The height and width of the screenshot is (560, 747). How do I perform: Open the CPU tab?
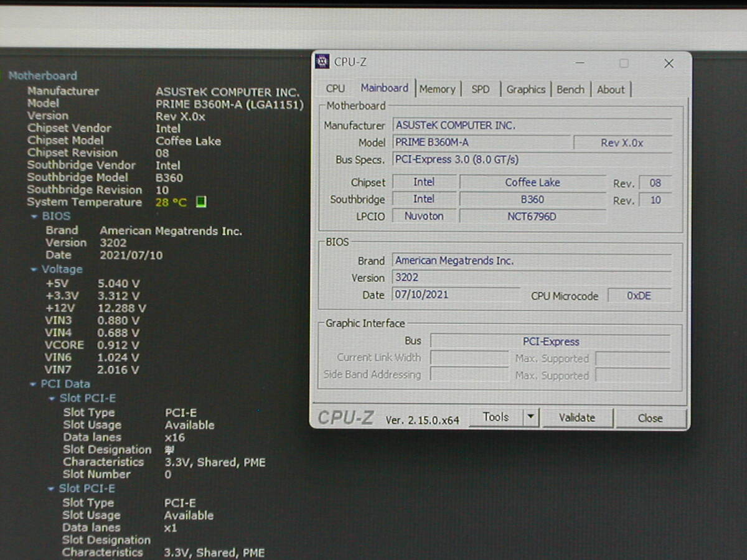[335, 89]
